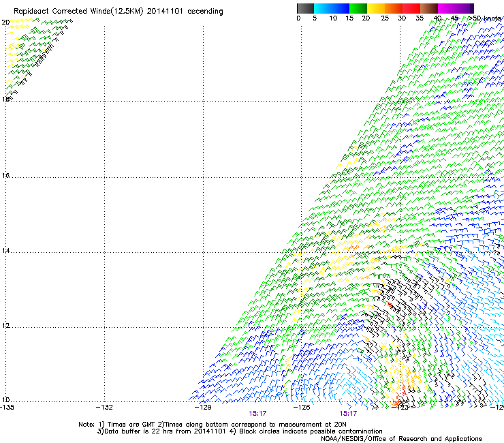Click the longitude label '-132'
The image size is (504, 443).
tap(104, 408)
